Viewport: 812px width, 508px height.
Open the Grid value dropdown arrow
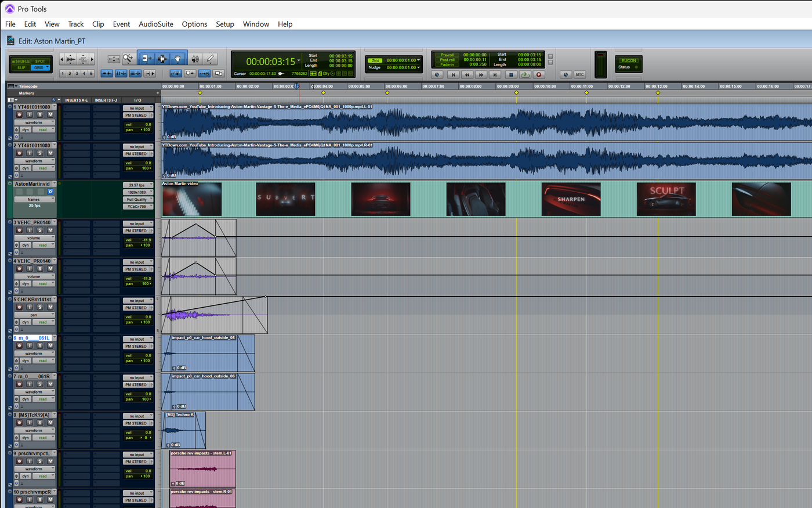(x=418, y=60)
